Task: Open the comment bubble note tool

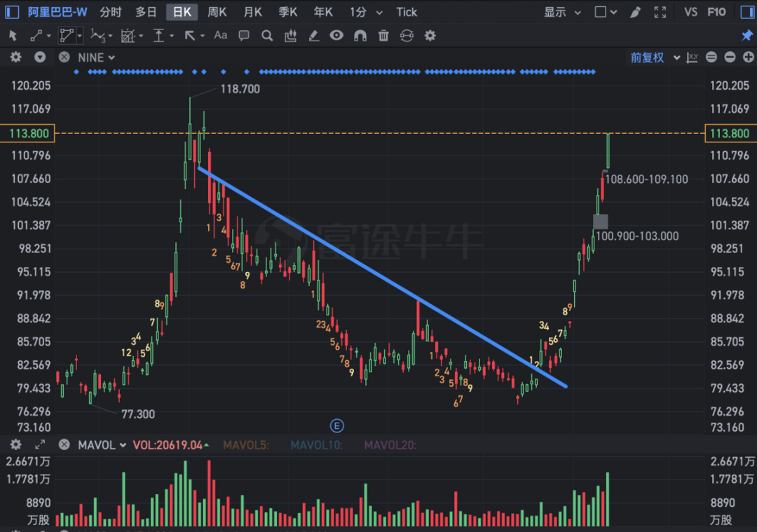Action: pos(244,36)
